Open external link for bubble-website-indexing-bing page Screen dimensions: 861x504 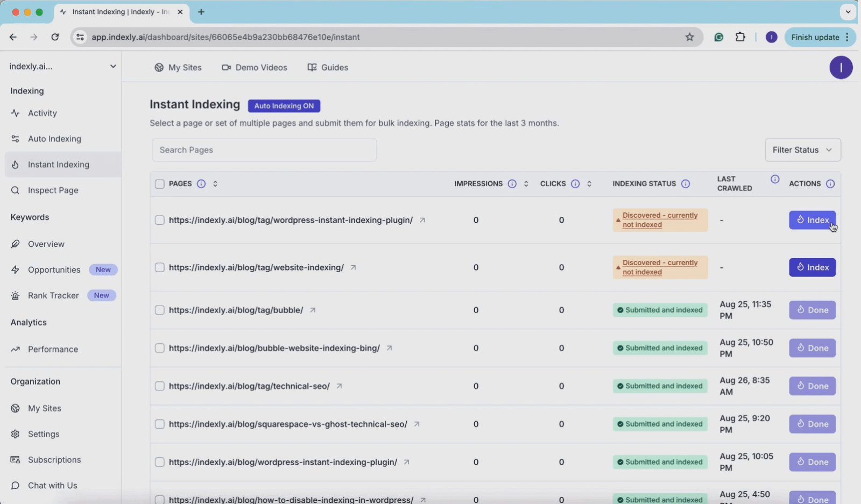click(389, 348)
